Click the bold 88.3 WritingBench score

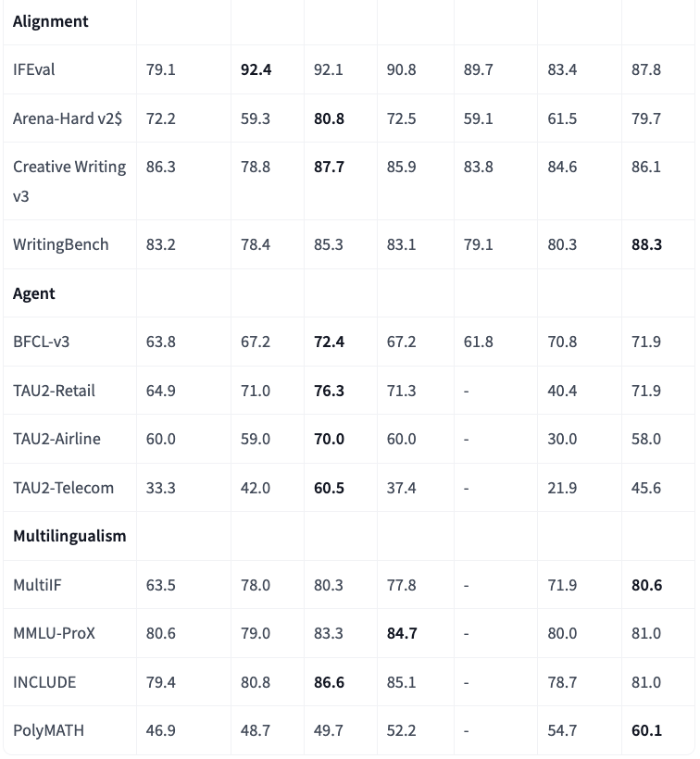(x=646, y=244)
